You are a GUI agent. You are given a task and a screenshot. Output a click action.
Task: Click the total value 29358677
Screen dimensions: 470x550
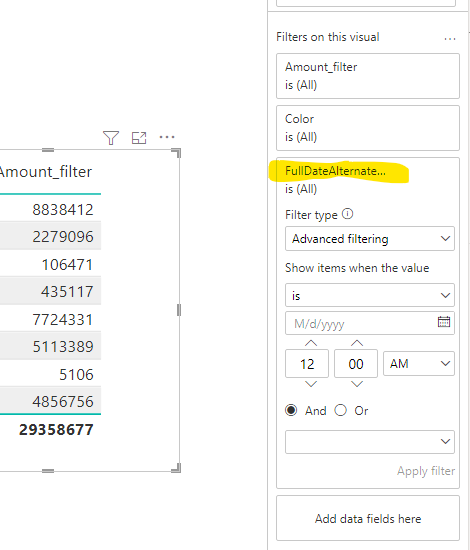(x=56, y=430)
